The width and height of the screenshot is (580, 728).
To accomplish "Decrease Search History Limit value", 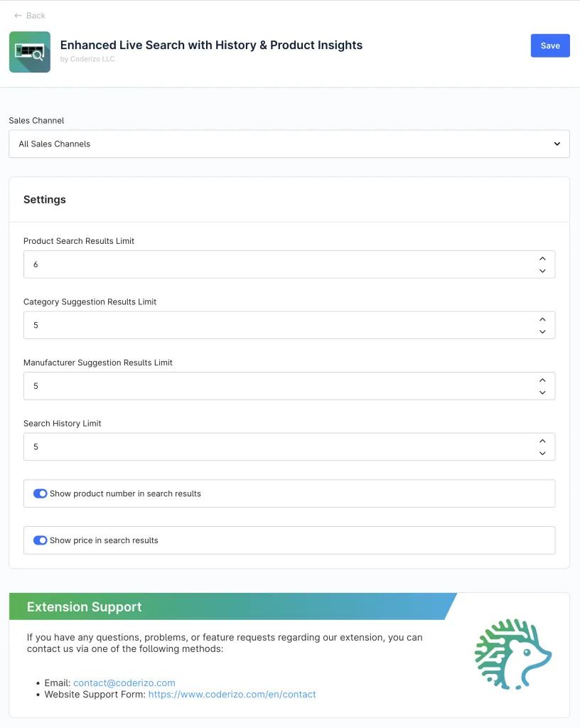I will tap(542, 453).
